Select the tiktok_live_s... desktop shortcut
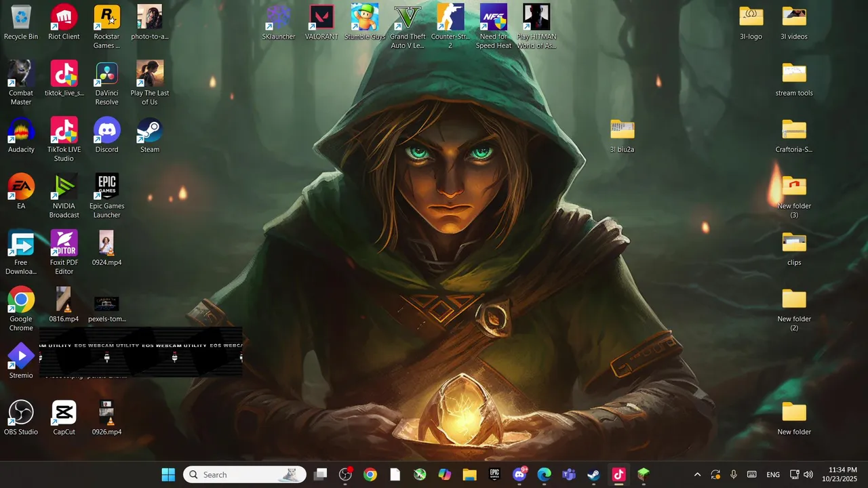 point(64,79)
